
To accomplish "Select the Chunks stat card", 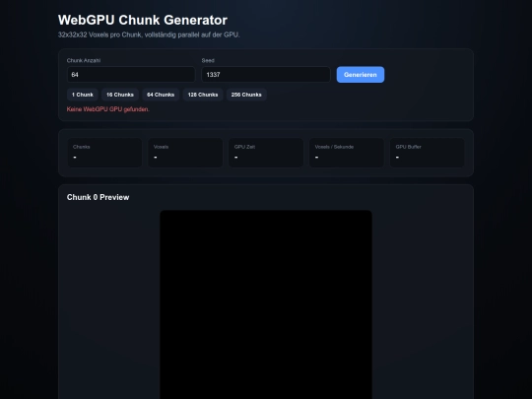I will [104, 153].
